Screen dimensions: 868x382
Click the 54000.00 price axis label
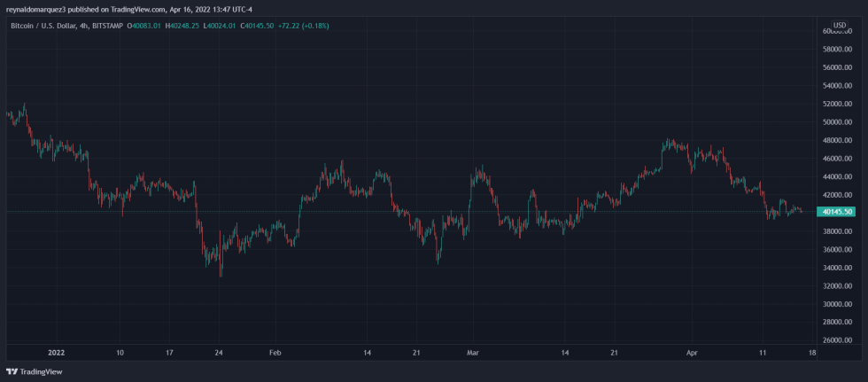pyautogui.click(x=839, y=86)
